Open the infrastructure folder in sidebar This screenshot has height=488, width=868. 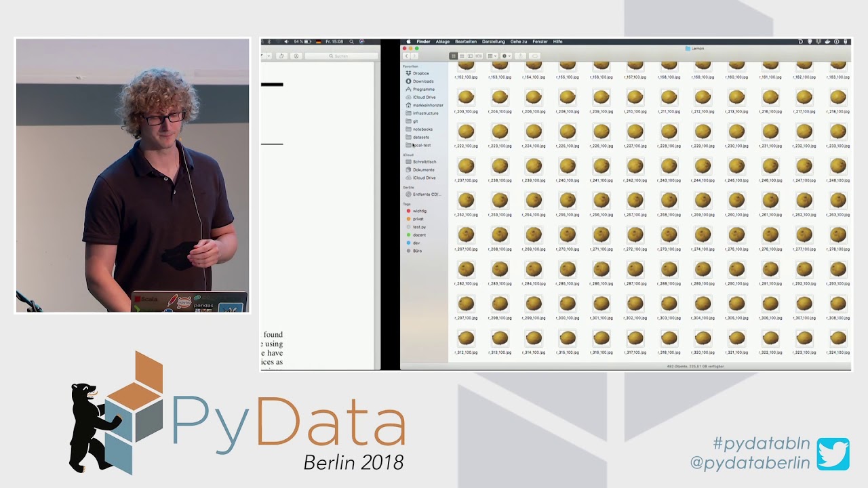[425, 113]
